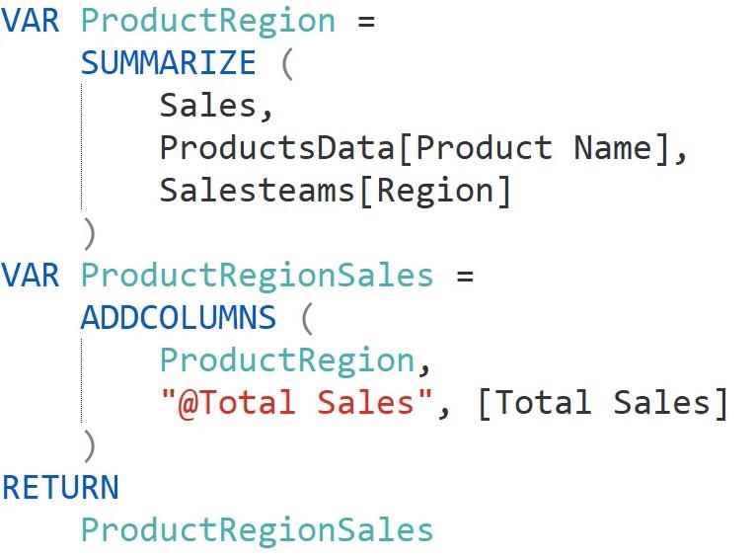Click the [Total Sales] measure reference
This screenshot has height=560, width=756.
(x=603, y=403)
